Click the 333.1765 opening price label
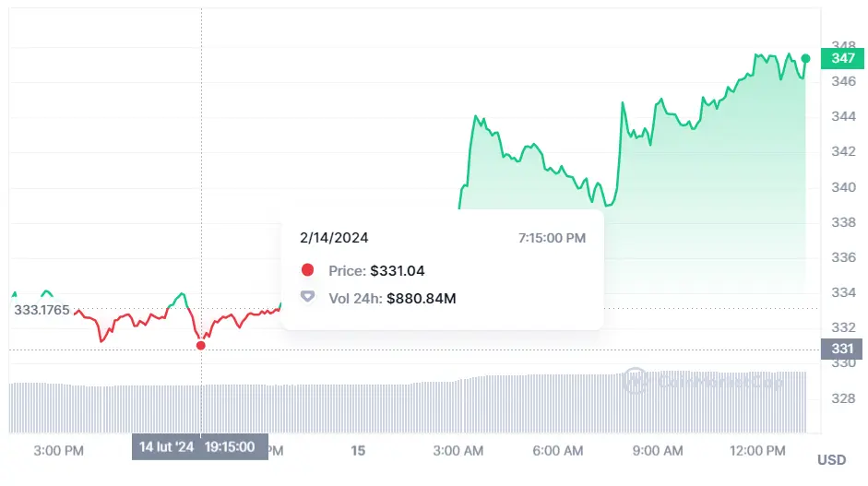 (x=42, y=309)
